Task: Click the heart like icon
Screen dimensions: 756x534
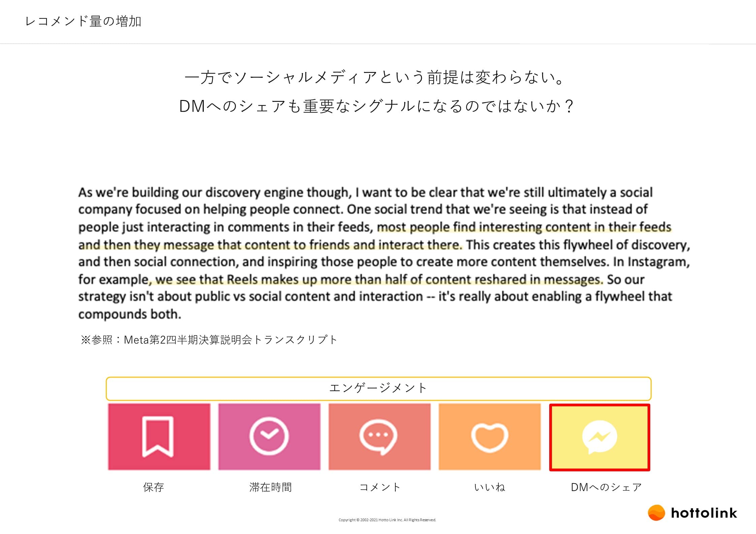Action: click(490, 437)
